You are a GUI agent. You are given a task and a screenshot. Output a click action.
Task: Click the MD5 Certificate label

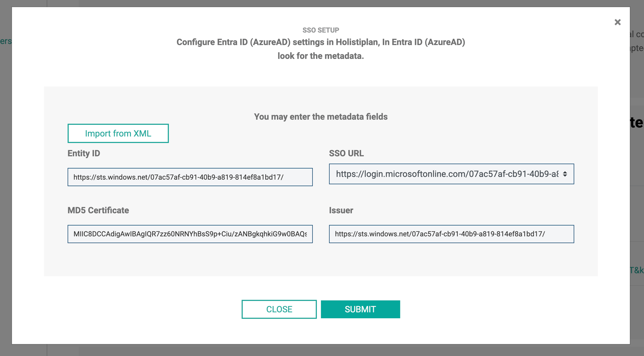click(98, 210)
